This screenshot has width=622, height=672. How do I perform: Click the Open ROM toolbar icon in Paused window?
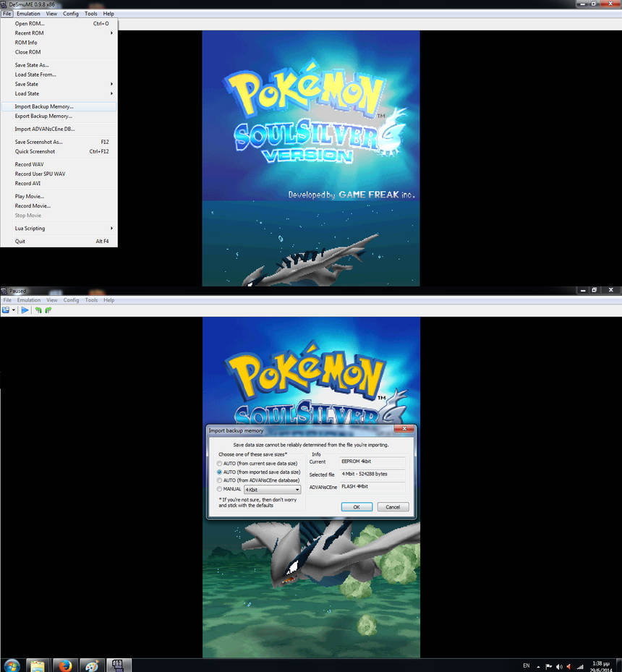(6, 310)
